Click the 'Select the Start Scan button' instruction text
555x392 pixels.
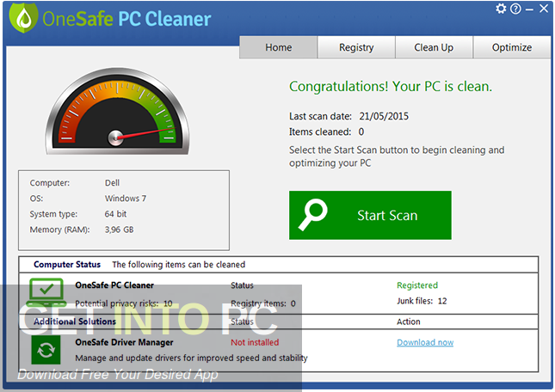(x=397, y=156)
